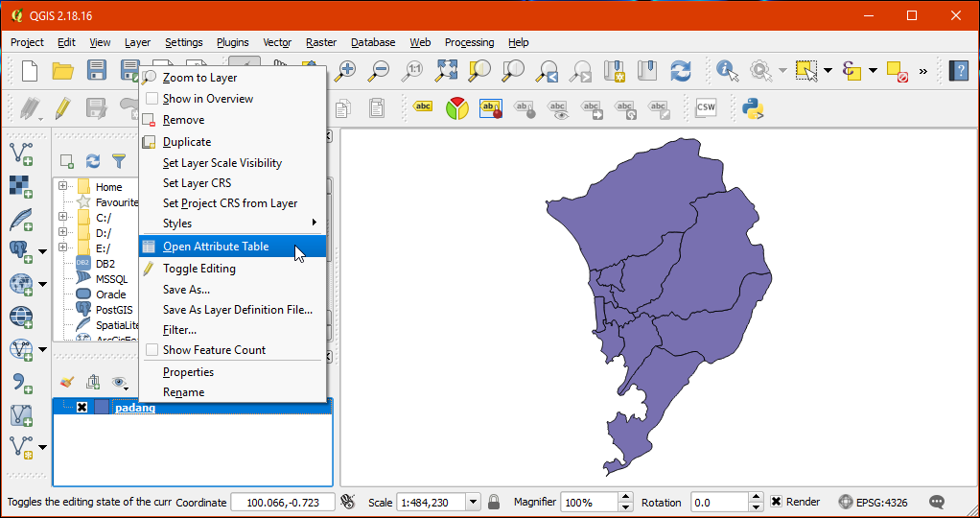Click the padang layer color swatch
The height and width of the screenshot is (518, 980).
pos(102,408)
